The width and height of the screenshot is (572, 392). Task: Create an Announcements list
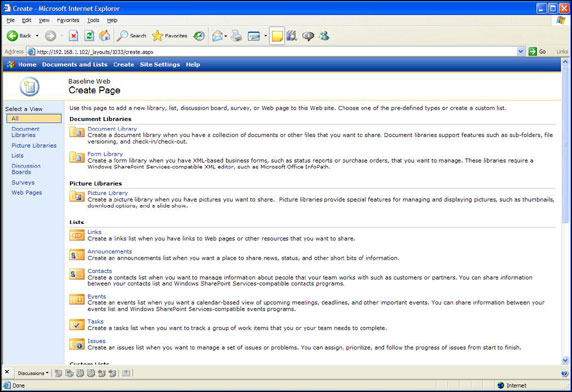(109, 251)
